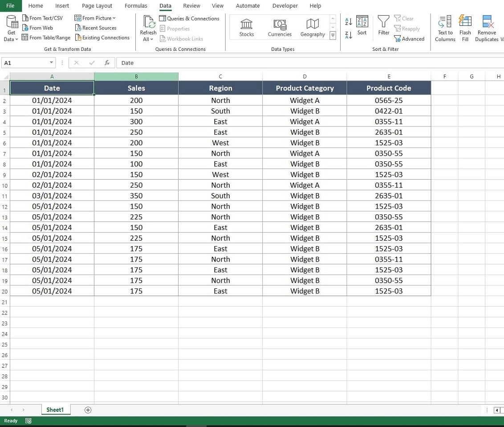Open the Name Box dropdown
Image resolution: width=504 pixels, height=427 pixels.
(51, 62)
